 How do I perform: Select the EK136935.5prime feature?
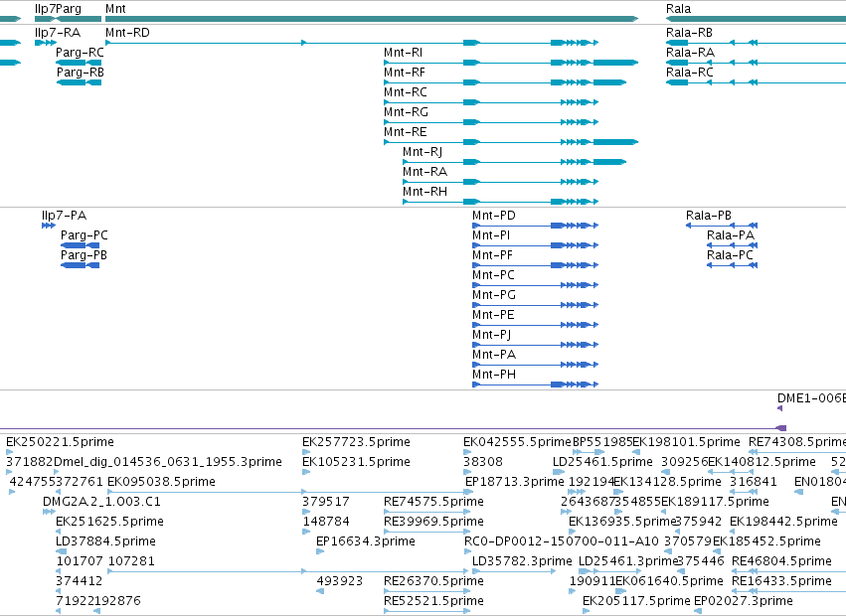[622, 522]
